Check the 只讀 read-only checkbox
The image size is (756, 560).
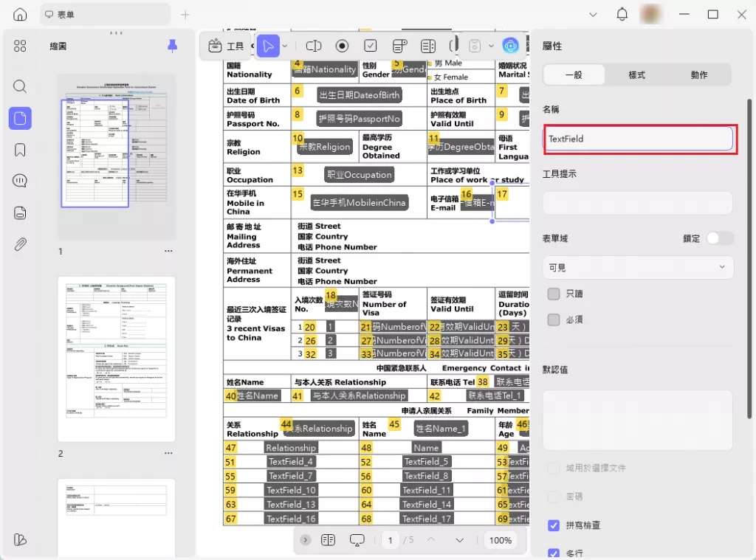pos(554,294)
